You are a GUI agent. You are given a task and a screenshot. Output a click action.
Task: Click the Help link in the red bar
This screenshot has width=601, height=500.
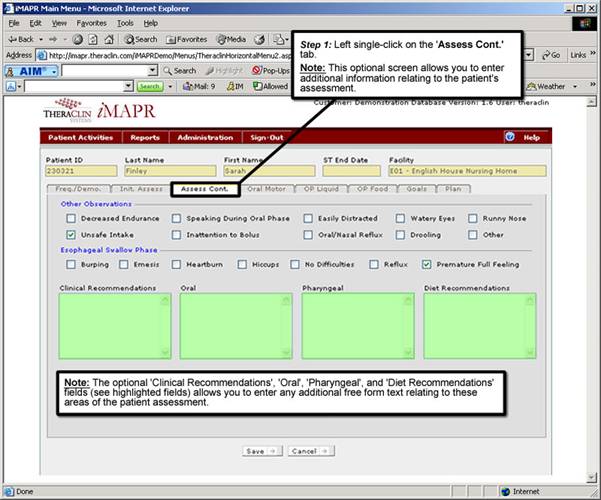click(x=532, y=137)
